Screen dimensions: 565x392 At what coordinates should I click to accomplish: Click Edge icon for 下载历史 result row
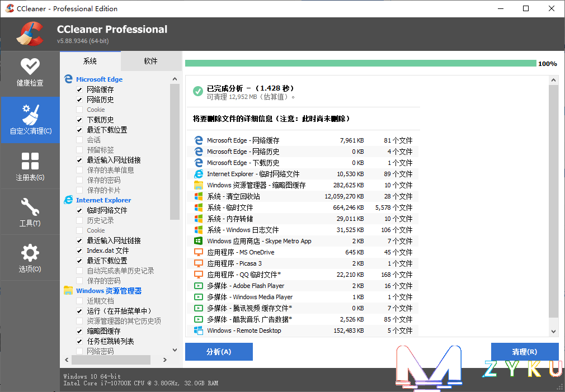pos(199,163)
